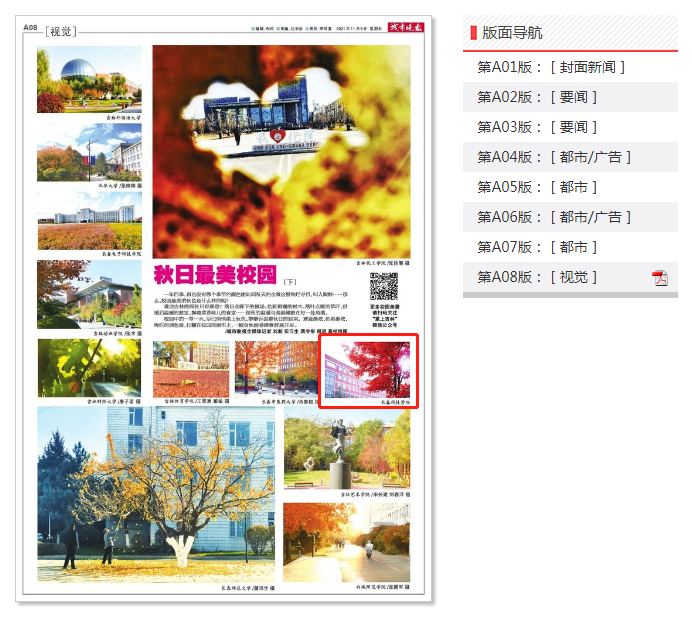Select 第A03版 要闻 in navigation
This screenshot has width=692, height=617.
coord(537,127)
